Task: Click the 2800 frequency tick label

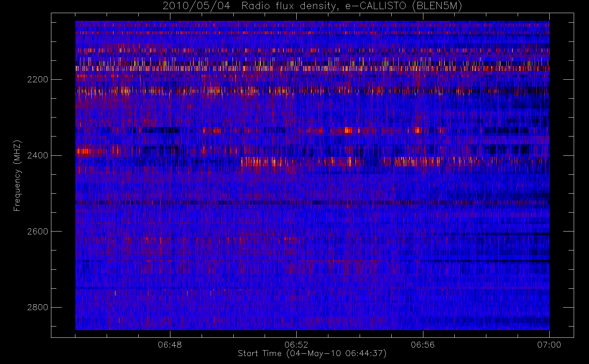Action: [37, 307]
